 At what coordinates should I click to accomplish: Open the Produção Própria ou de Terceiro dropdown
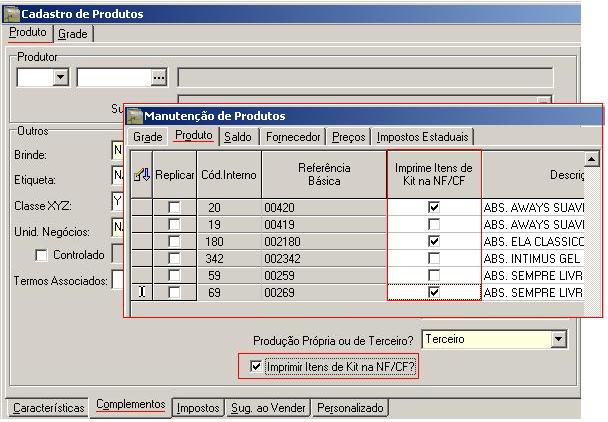coord(558,339)
